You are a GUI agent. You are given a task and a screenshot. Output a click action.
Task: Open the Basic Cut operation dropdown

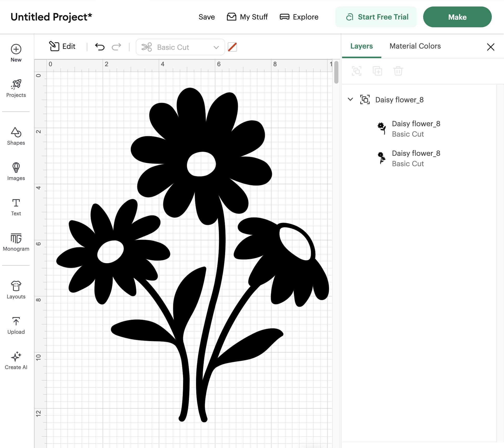click(180, 47)
